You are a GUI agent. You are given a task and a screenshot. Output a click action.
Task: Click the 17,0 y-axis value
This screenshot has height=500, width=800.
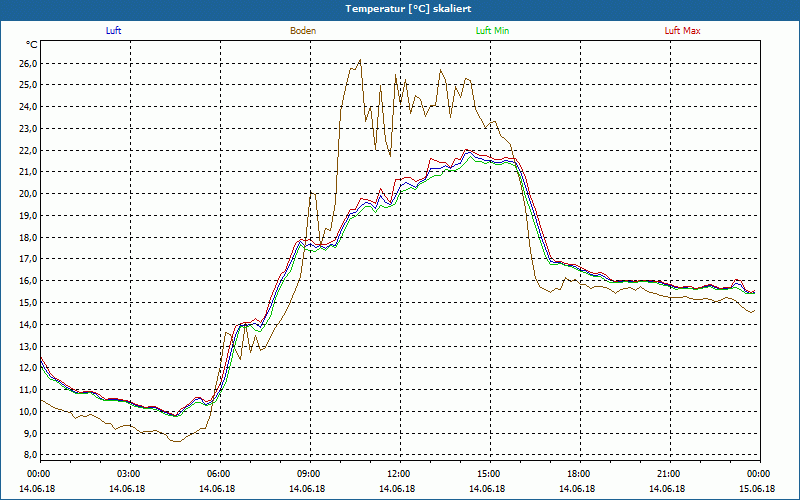[x=28, y=259]
